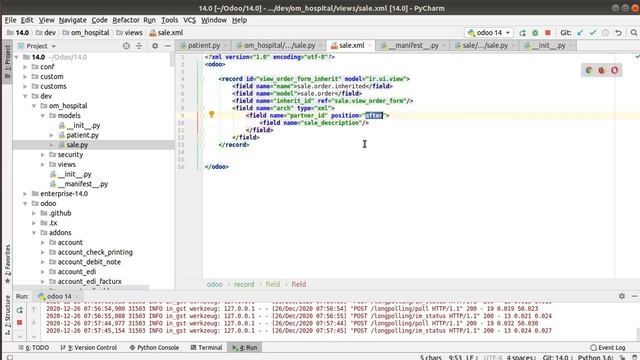Open Project panel settings gear

(x=155, y=46)
